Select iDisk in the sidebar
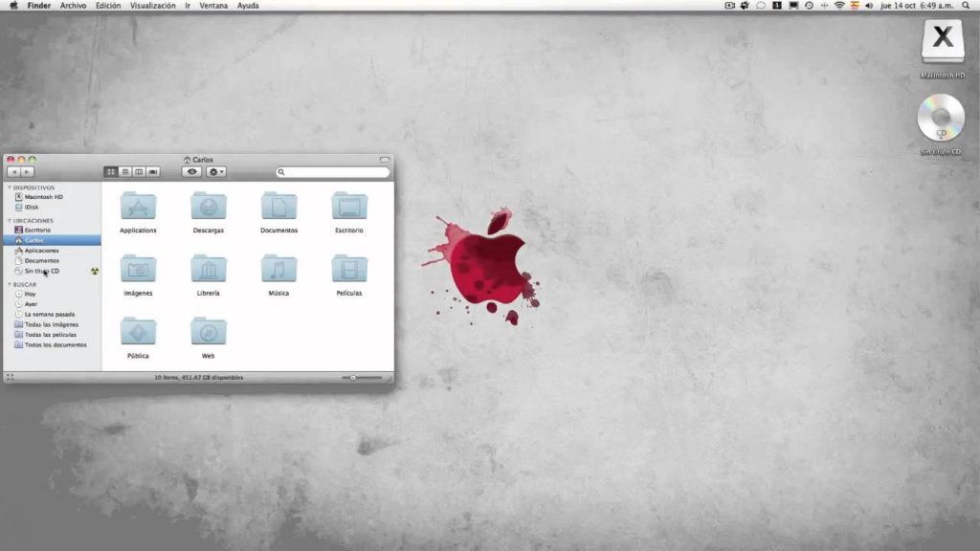Viewport: 980px width, 551px height. coord(52,207)
